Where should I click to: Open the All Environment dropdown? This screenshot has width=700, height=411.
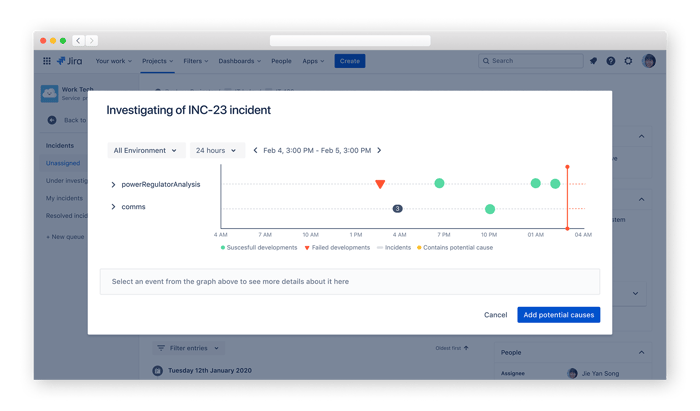point(145,150)
